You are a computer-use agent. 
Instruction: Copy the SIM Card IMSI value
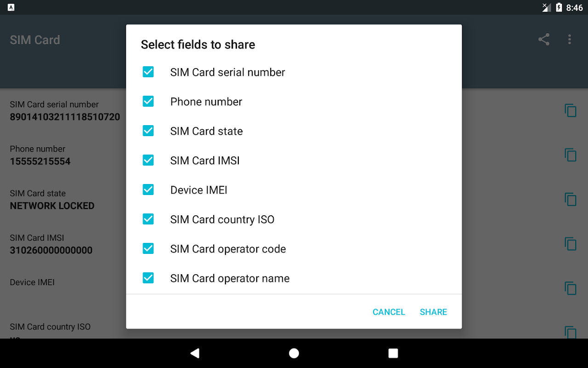[570, 244]
